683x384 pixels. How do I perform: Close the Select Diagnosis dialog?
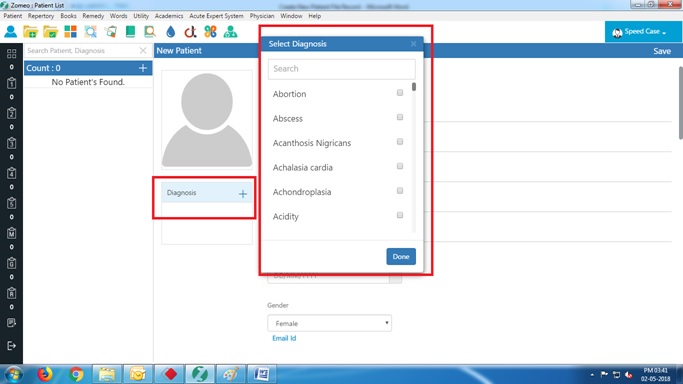pyautogui.click(x=413, y=44)
